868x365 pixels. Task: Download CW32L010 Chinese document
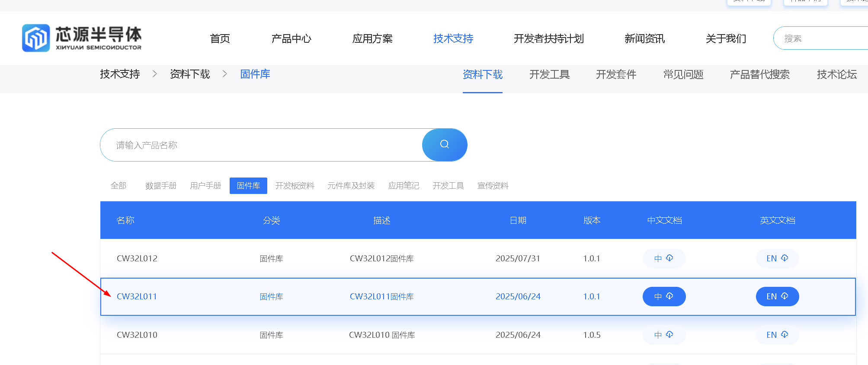tap(664, 335)
